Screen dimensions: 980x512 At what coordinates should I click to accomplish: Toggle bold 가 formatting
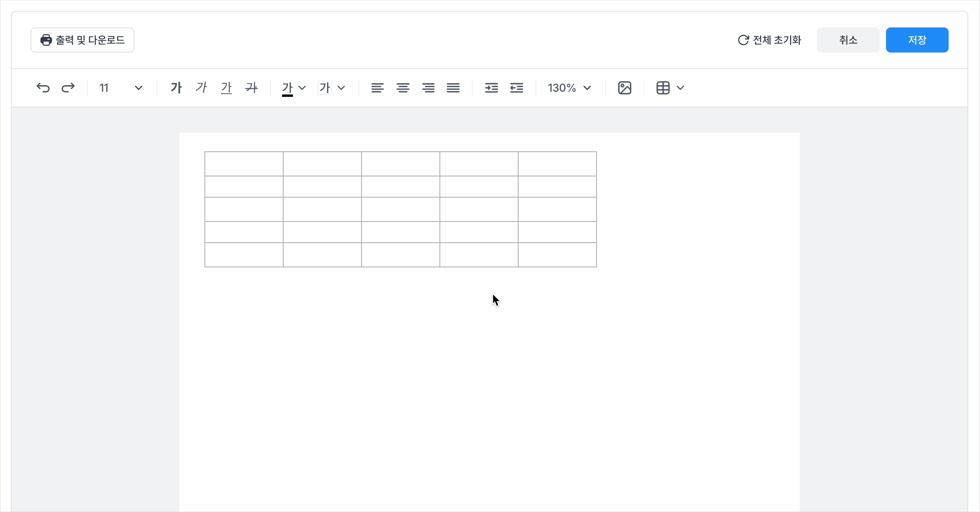pos(176,88)
